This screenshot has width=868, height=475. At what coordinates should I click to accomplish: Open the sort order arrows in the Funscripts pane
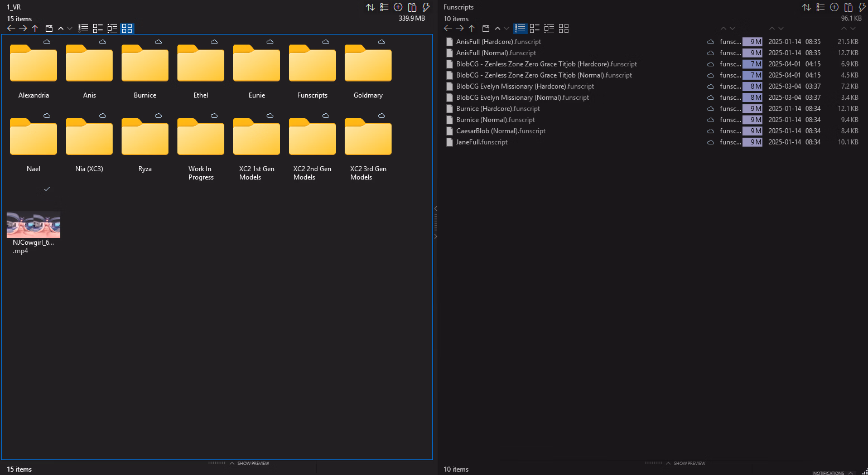pyautogui.click(x=807, y=7)
